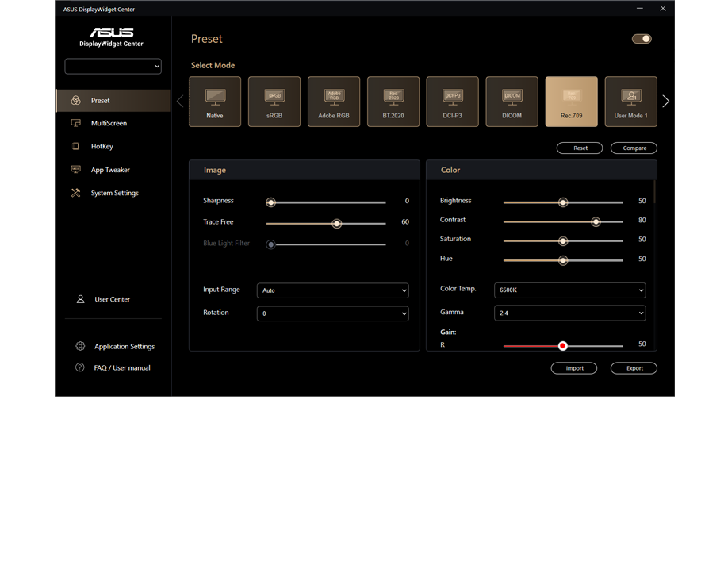Click the Preset item in the sidebar
This screenshot has height=588, width=728.
coord(113,100)
